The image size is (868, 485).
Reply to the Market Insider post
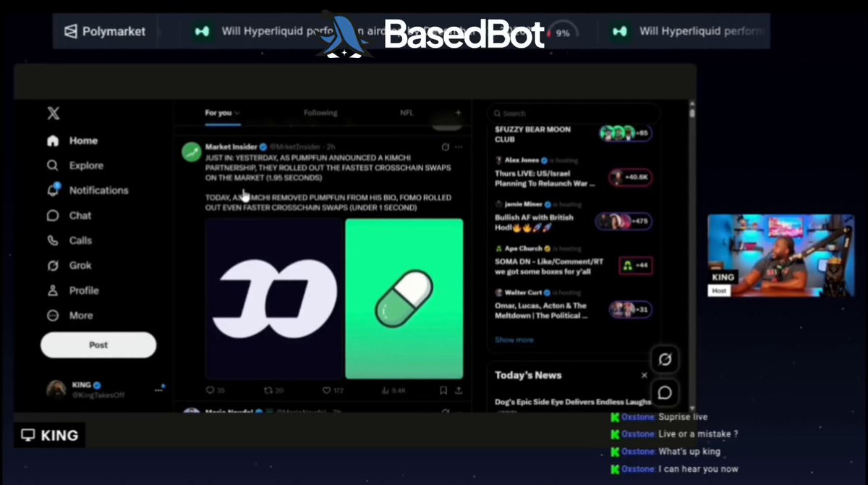point(210,390)
